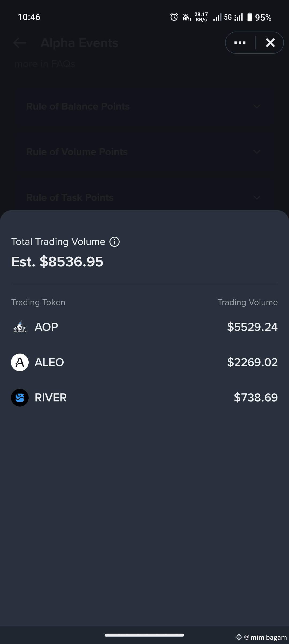Viewport: 289px width, 644px height.
Task: Tap the Alpha Events page title
Action: click(x=79, y=43)
